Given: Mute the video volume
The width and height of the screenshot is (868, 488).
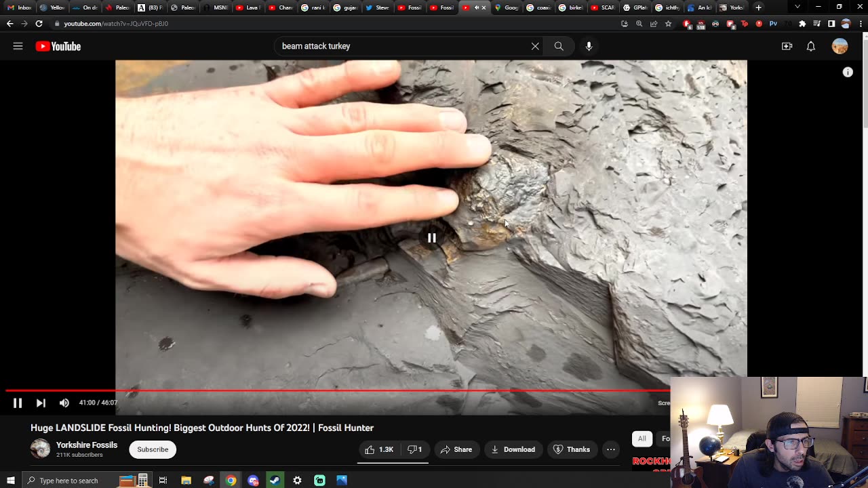Looking at the screenshot, I should (x=64, y=403).
